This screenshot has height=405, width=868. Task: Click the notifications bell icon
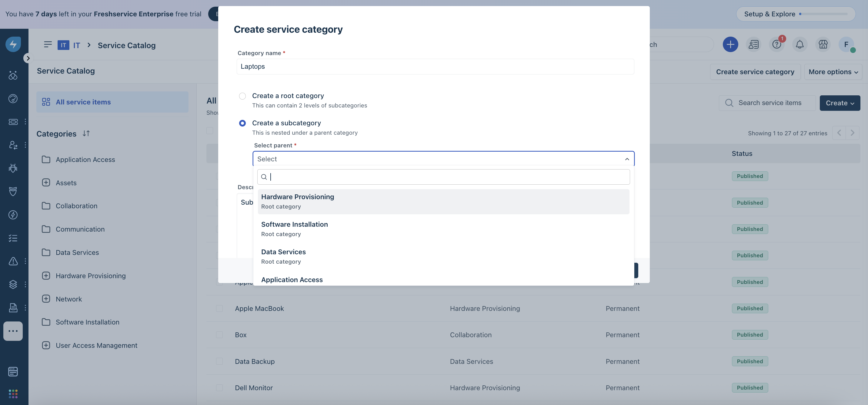click(800, 44)
